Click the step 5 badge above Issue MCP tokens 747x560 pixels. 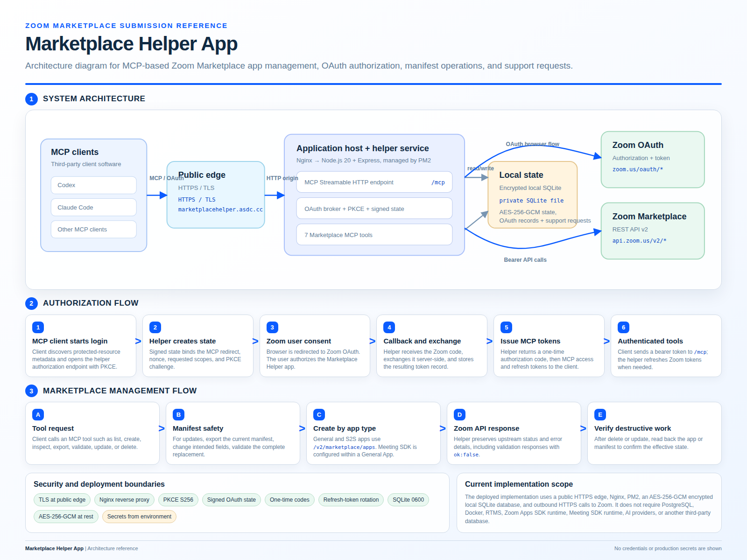coord(507,328)
